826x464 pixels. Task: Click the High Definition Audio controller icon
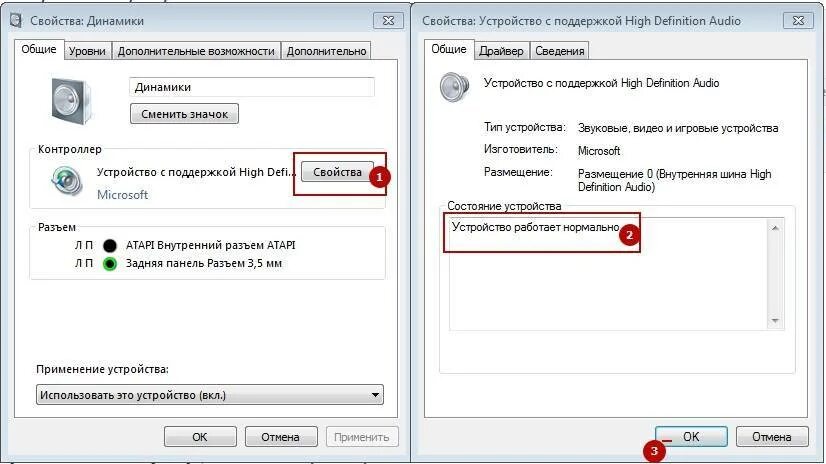pos(66,181)
